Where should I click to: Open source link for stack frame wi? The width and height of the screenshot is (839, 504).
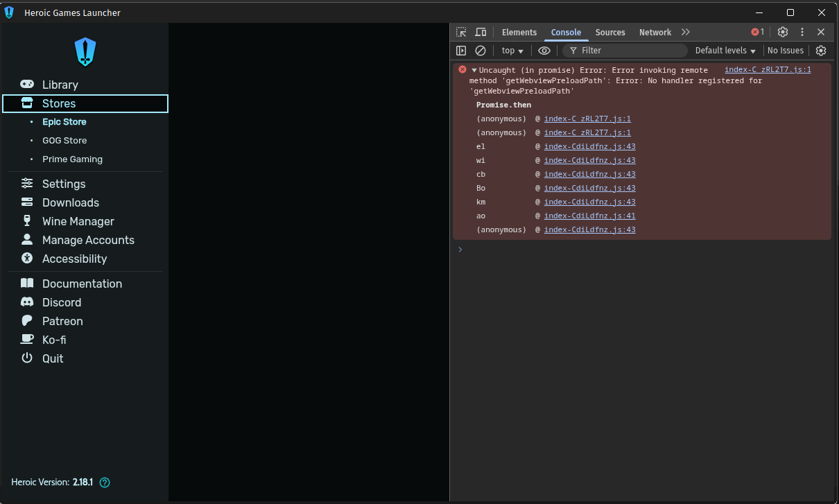pyautogui.click(x=589, y=160)
